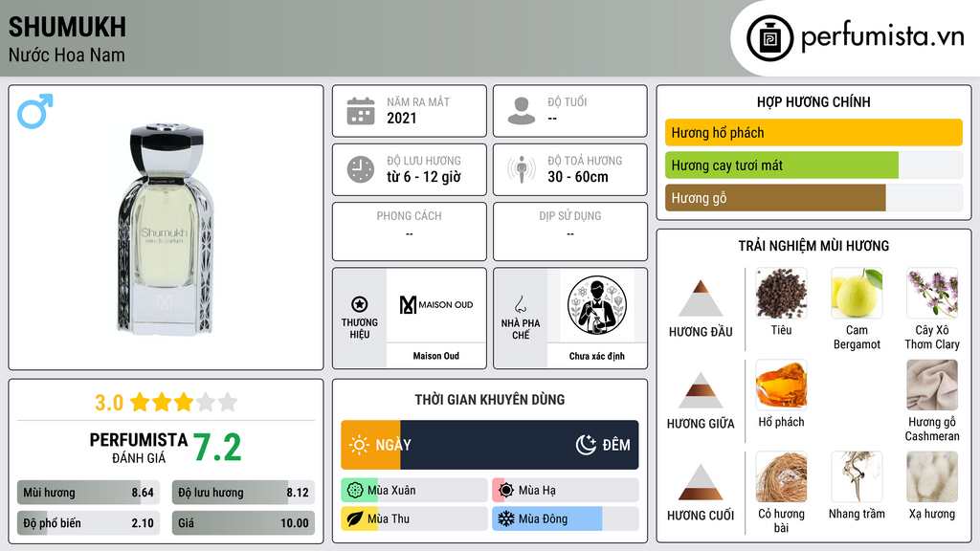This screenshot has width=980, height=551.
Task: Click the calendar icon beside Năm ra mắt
Action: (361, 111)
